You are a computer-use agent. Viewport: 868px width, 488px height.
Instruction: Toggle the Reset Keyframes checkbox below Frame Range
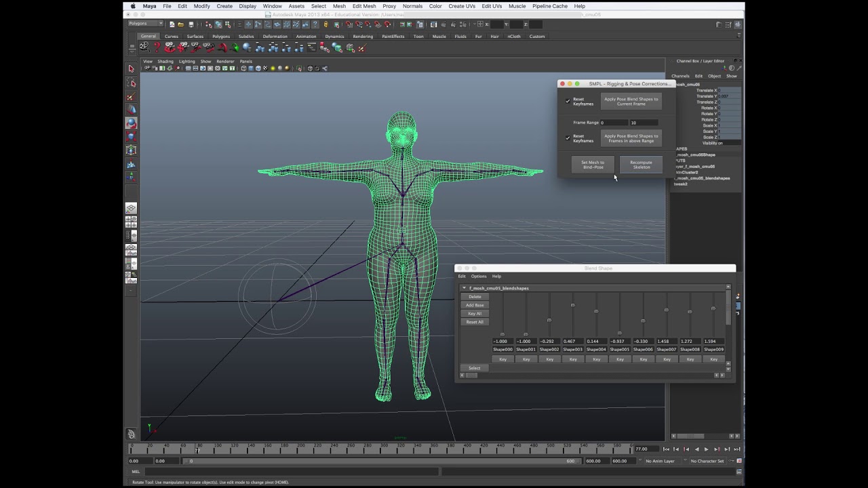pos(568,138)
